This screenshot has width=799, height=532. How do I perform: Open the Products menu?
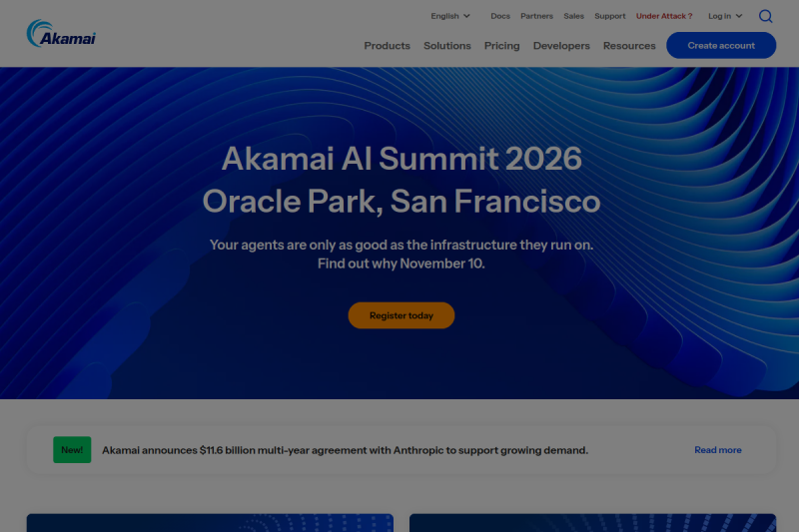(x=387, y=46)
